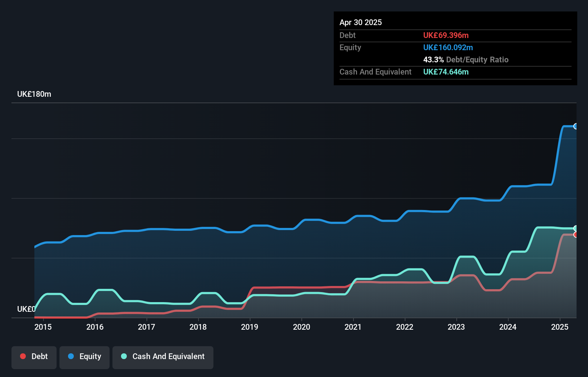Select the blue Equity endpoint marker on chart
Screen dimensions: 588x377
coord(576,126)
